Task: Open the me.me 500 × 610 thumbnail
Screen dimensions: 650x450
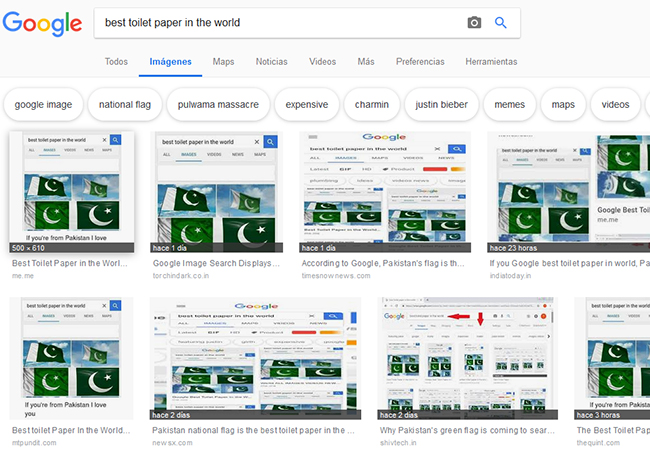Action: point(72,192)
